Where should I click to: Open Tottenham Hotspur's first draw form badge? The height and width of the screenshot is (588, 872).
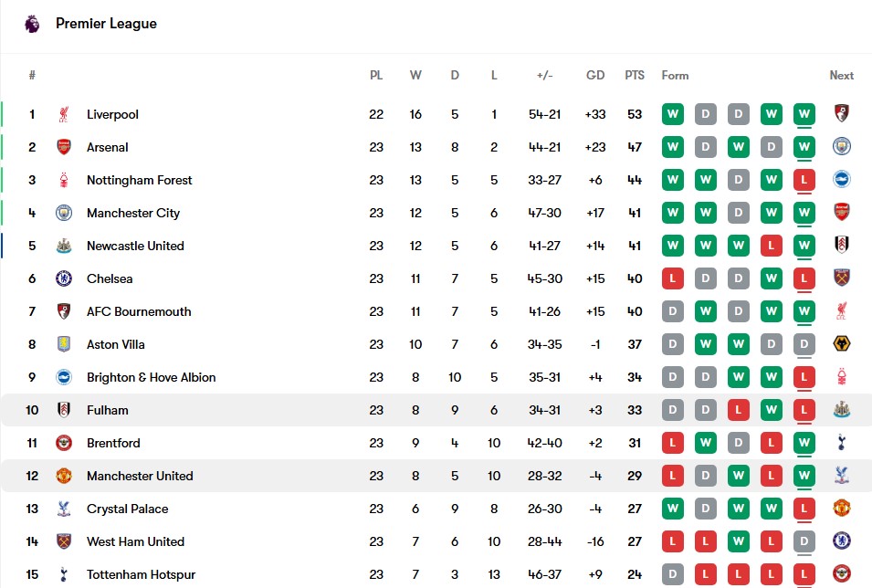(x=673, y=574)
